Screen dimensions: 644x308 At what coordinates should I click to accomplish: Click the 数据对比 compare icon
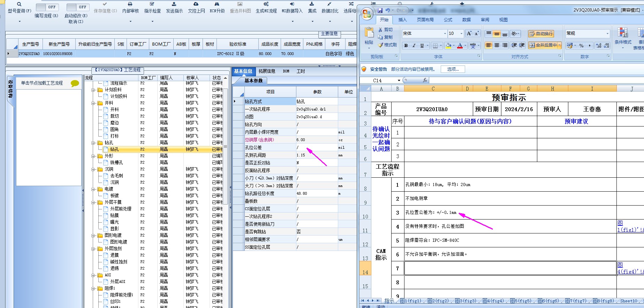(x=329, y=4)
